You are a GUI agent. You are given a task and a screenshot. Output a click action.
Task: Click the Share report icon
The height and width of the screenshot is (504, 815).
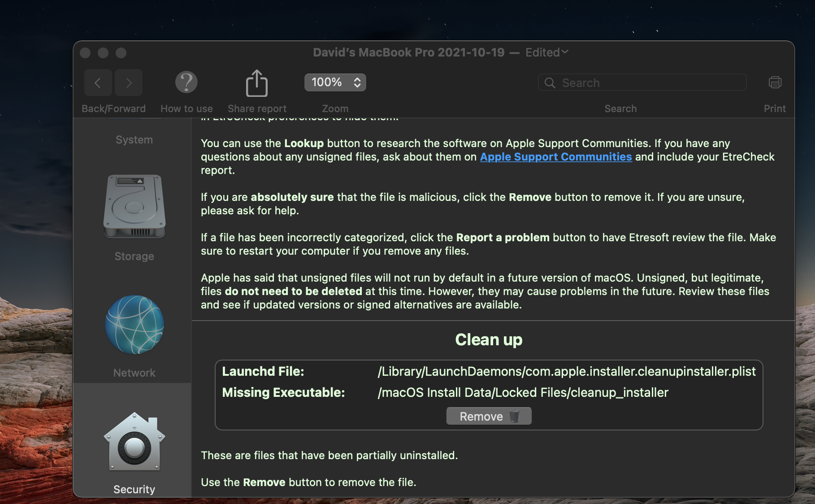click(x=257, y=83)
